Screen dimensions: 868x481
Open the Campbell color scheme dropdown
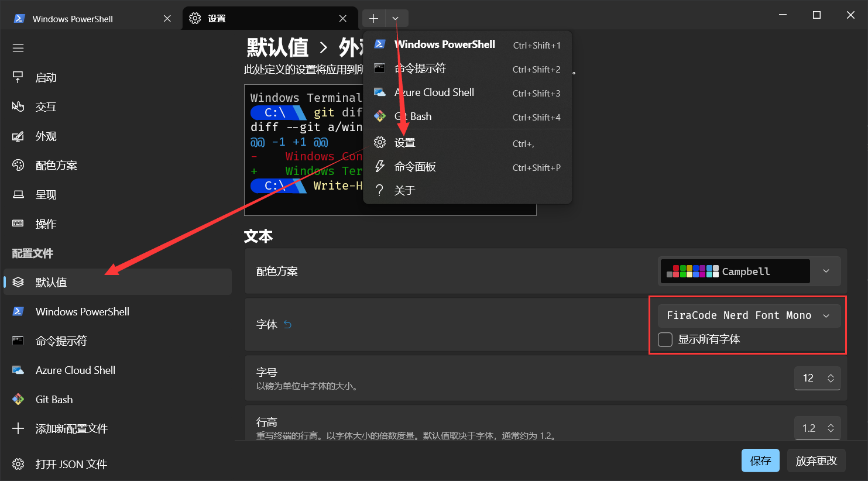[749, 271]
